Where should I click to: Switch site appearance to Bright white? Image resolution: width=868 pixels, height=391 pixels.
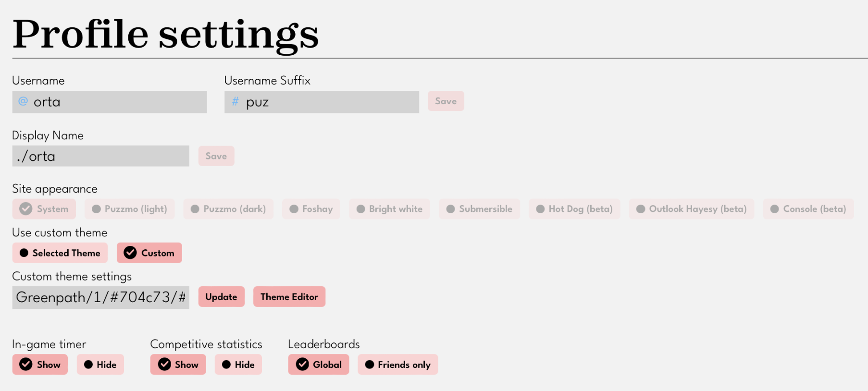pos(389,209)
